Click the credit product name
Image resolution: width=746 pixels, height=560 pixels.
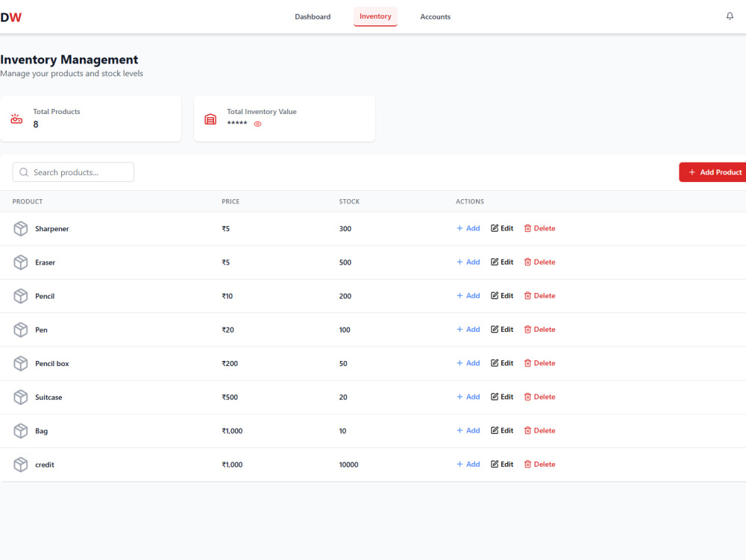coord(45,465)
